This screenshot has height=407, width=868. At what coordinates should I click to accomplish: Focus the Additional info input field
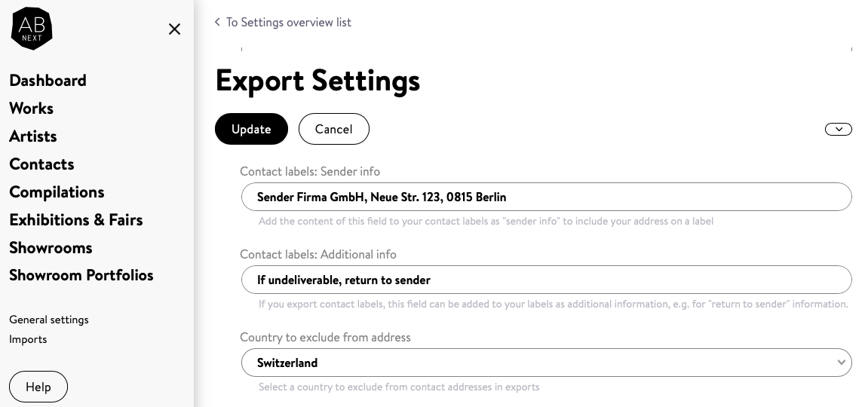click(x=546, y=280)
